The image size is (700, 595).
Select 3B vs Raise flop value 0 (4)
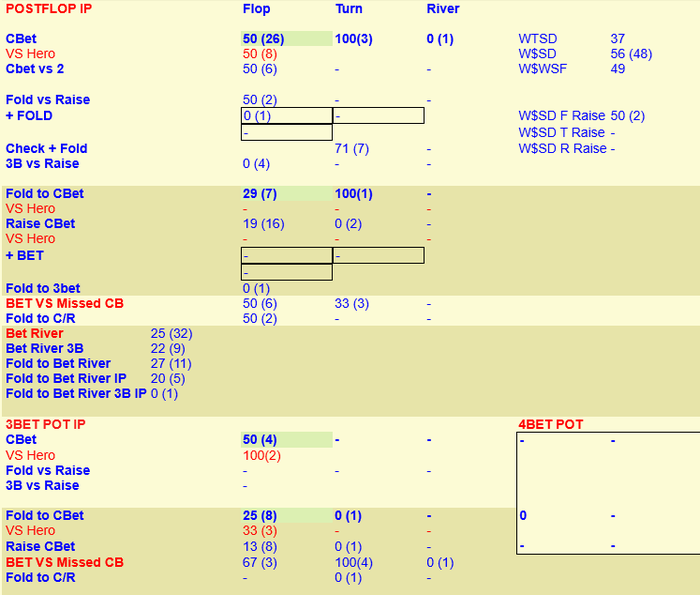click(x=256, y=164)
